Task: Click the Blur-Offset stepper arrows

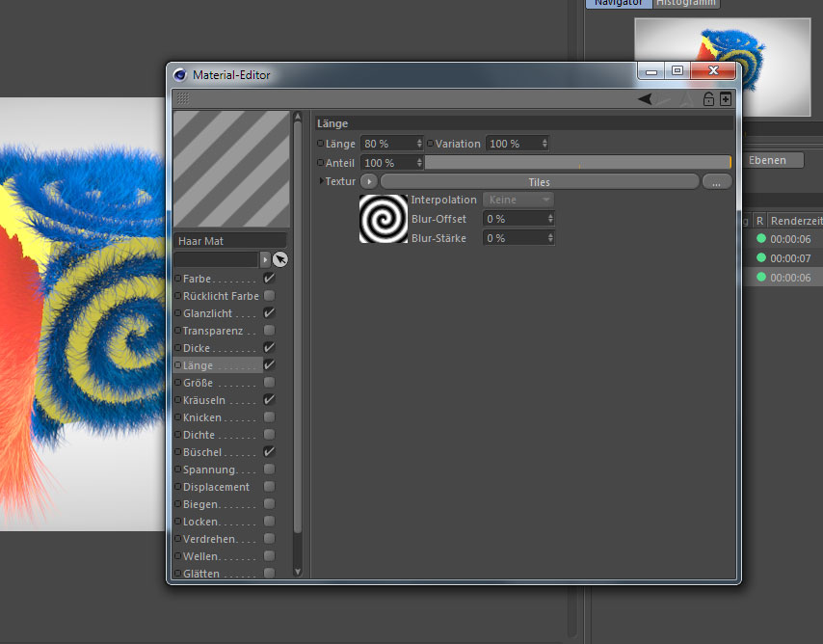Action: coord(550,219)
